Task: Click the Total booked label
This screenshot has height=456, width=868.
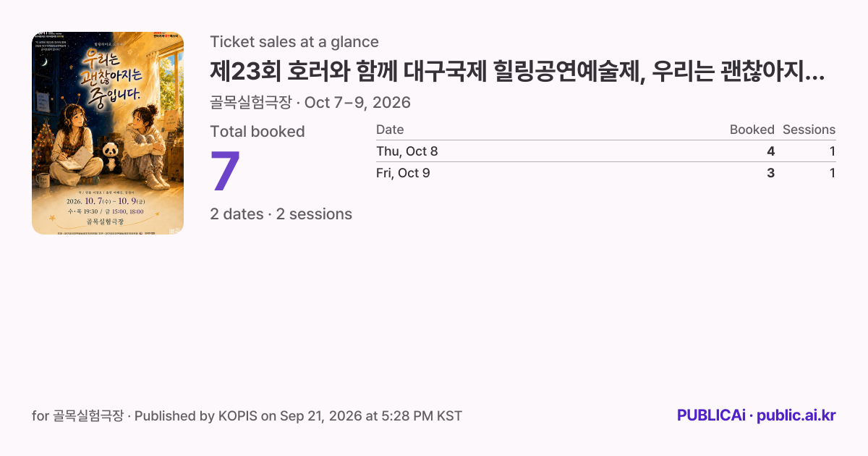Action: pyautogui.click(x=258, y=132)
